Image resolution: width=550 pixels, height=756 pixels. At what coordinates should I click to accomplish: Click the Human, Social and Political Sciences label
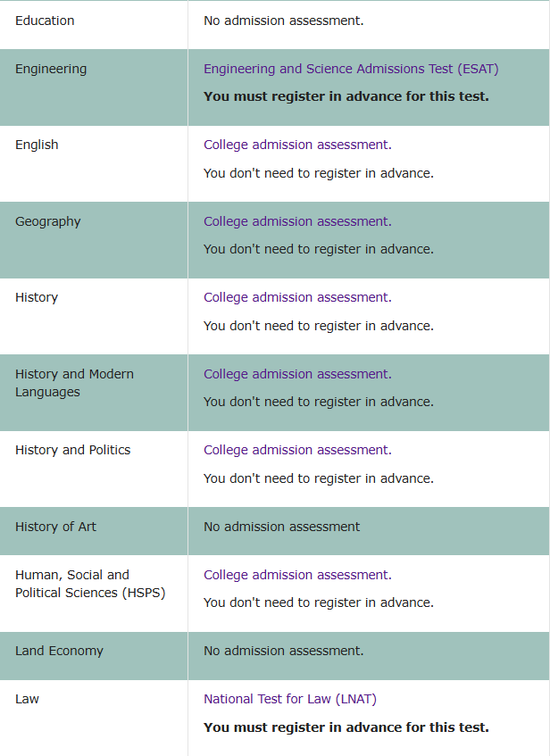point(90,584)
